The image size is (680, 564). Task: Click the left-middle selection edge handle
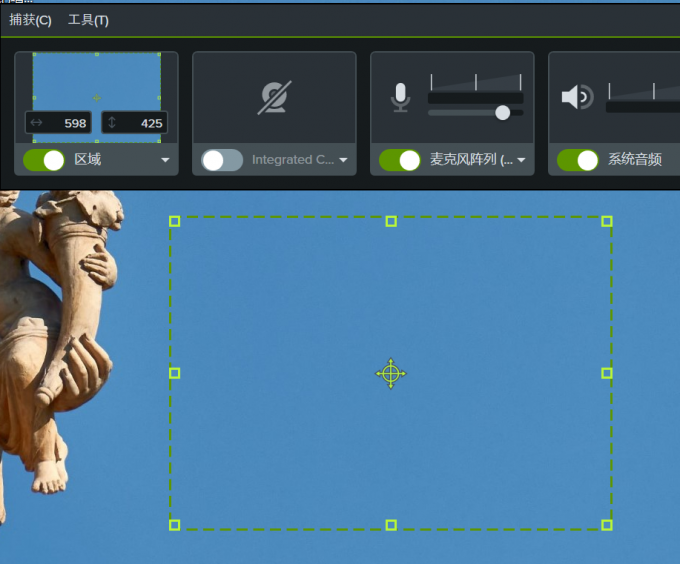click(x=174, y=373)
